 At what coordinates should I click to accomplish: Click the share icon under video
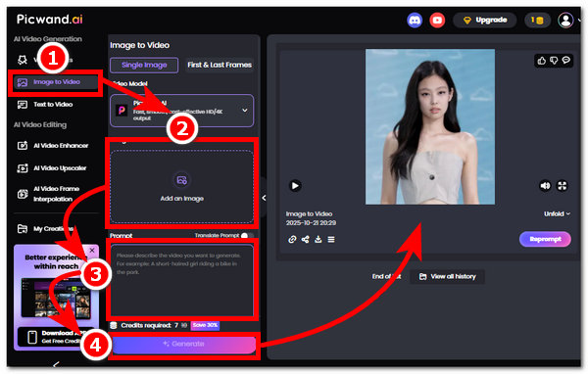point(305,239)
